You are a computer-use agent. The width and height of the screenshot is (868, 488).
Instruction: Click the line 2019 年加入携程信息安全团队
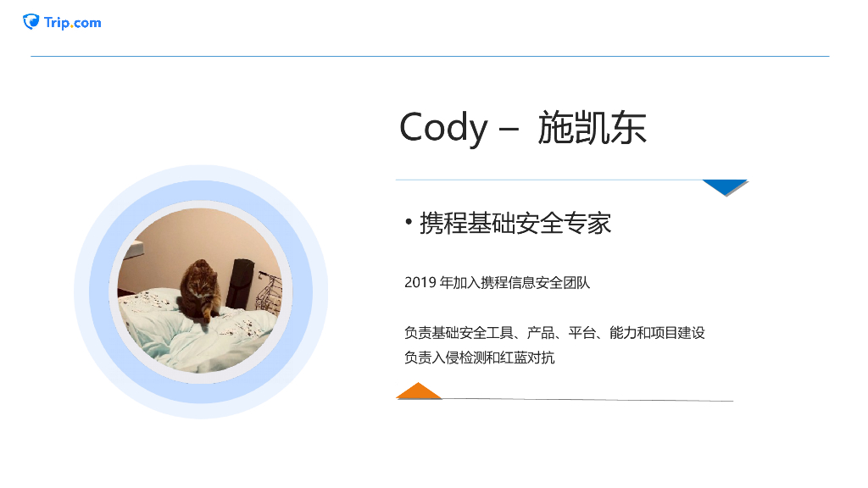coord(497,283)
